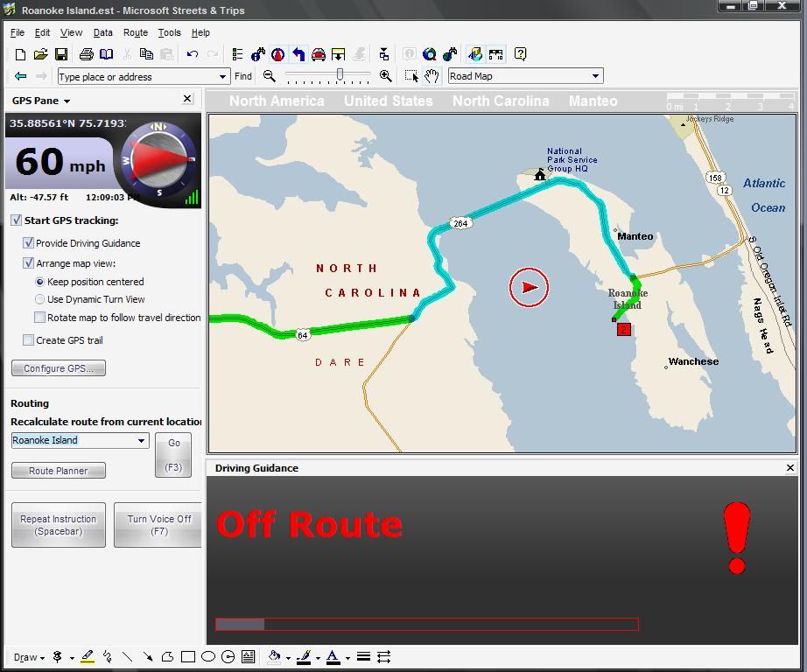Click the New document icon
This screenshot has height=672, width=807.
[x=21, y=54]
